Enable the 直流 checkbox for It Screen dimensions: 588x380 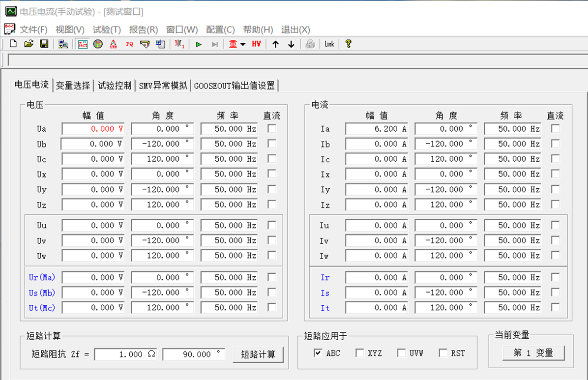click(x=556, y=308)
